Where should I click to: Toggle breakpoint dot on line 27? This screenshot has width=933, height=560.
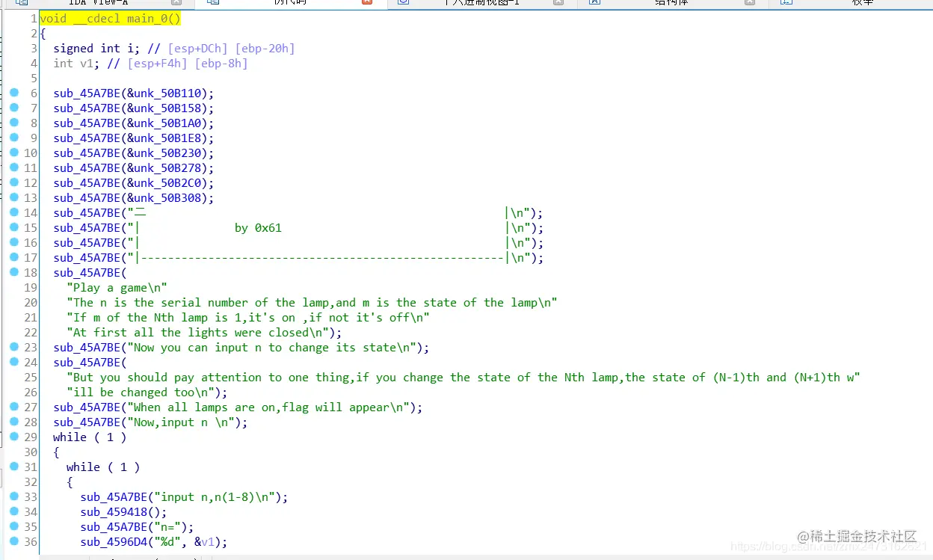(x=13, y=407)
